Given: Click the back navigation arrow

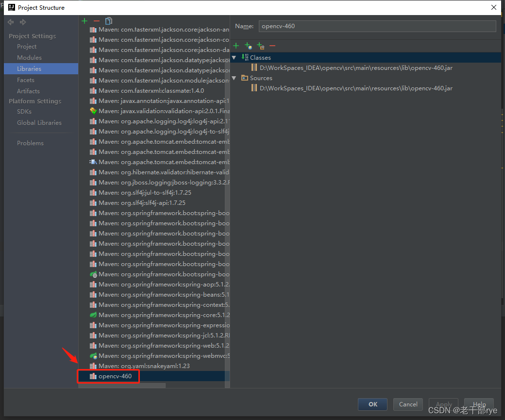Looking at the screenshot, I should click(11, 22).
